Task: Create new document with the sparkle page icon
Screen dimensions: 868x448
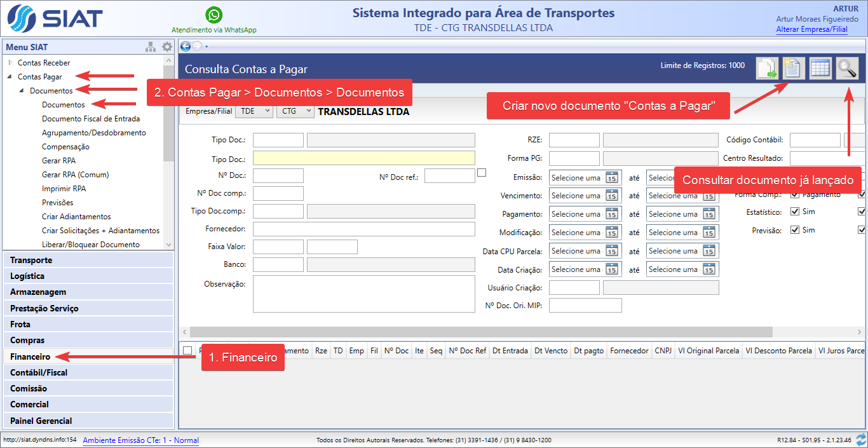Action: 793,68
